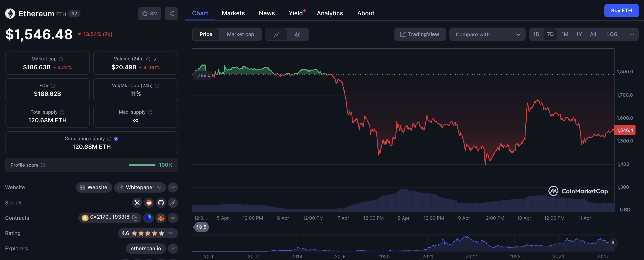Open the News tab
644x260 pixels.
pyautogui.click(x=267, y=13)
